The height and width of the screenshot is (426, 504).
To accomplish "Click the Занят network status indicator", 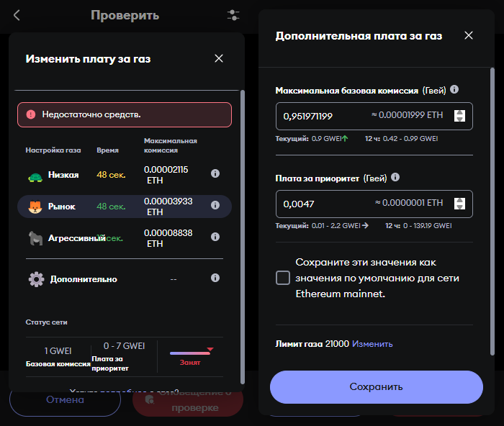I will (190, 357).
